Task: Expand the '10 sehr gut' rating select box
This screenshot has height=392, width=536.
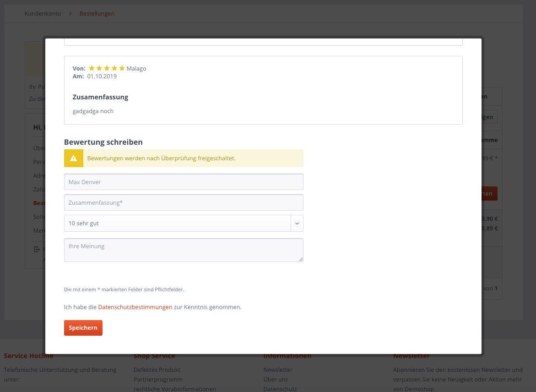Action: 184,223
